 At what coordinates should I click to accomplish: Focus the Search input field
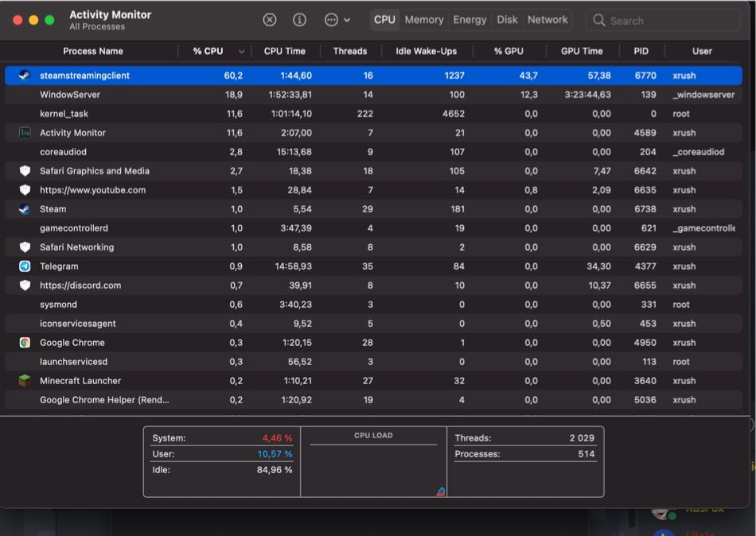(663, 20)
